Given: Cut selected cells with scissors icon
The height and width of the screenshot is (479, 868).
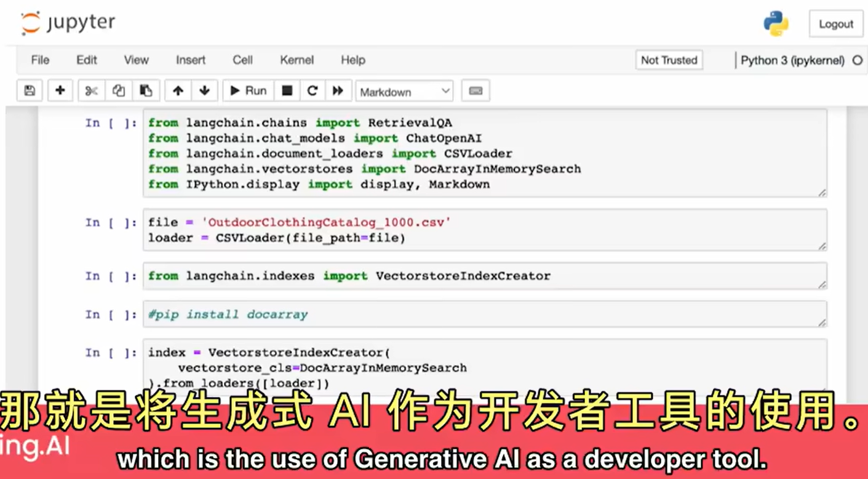Looking at the screenshot, I should 91,91.
